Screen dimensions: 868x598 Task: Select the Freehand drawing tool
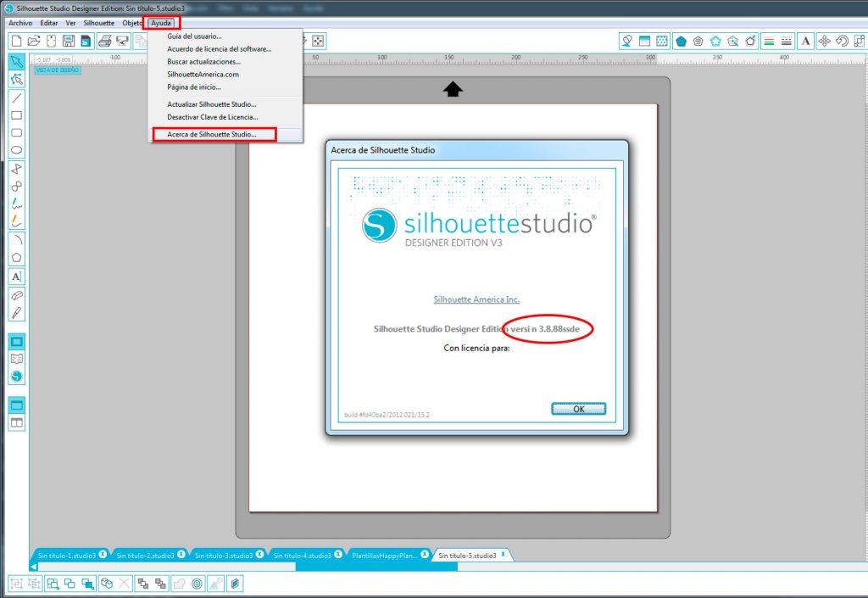click(17, 204)
